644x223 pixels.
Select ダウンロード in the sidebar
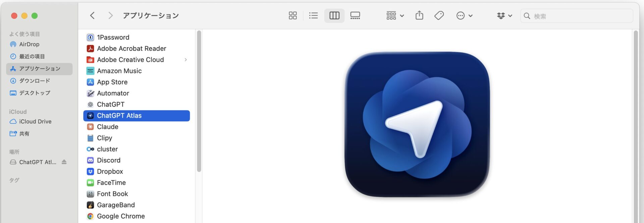(35, 81)
